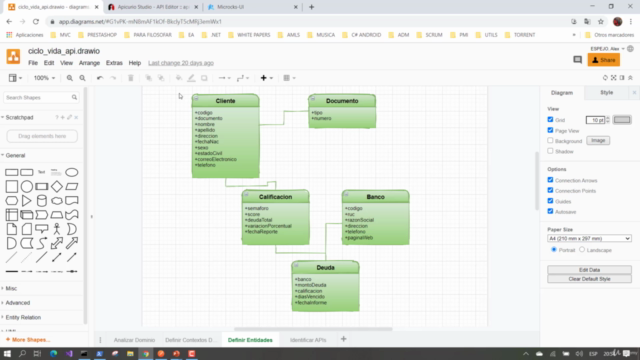Click Last change 20 days ago link
The height and width of the screenshot is (360, 640).
tap(181, 63)
